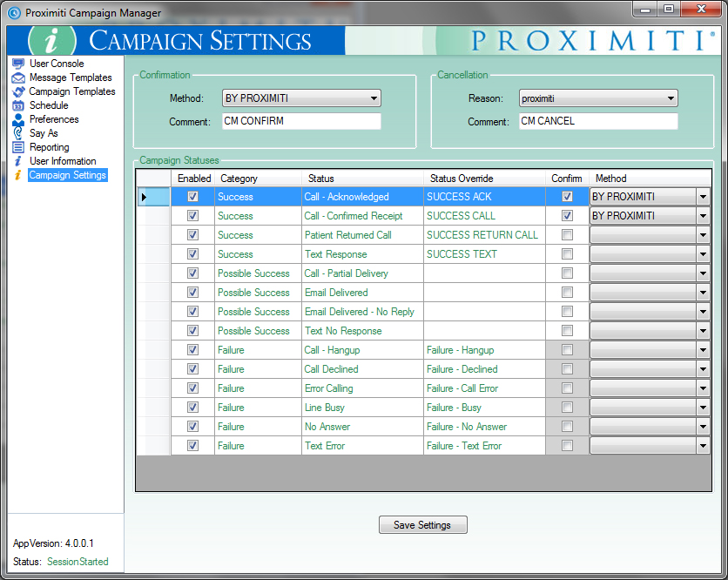Open Campaign Templates section
This screenshot has width=728, height=580.
pyautogui.click(x=72, y=91)
